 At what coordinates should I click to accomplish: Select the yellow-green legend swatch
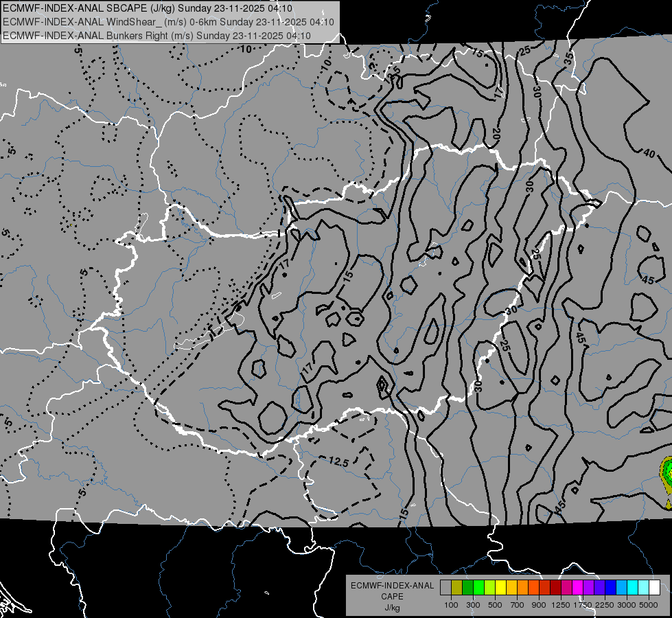coord(489,587)
